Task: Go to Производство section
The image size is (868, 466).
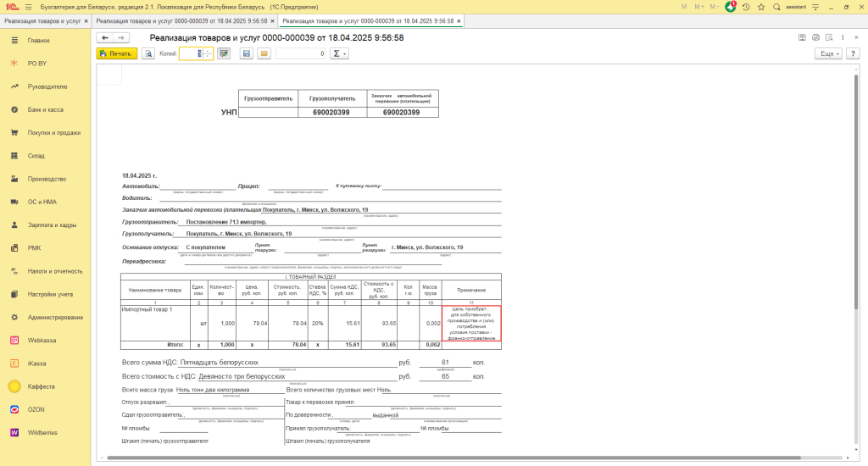Action: pyautogui.click(x=46, y=179)
